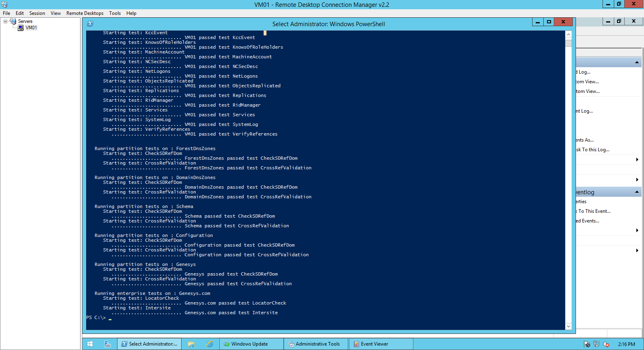The image size is (644, 350).
Task: Open the Remote Desktops menu
Action: pyautogui.click(x=85, y=13)
